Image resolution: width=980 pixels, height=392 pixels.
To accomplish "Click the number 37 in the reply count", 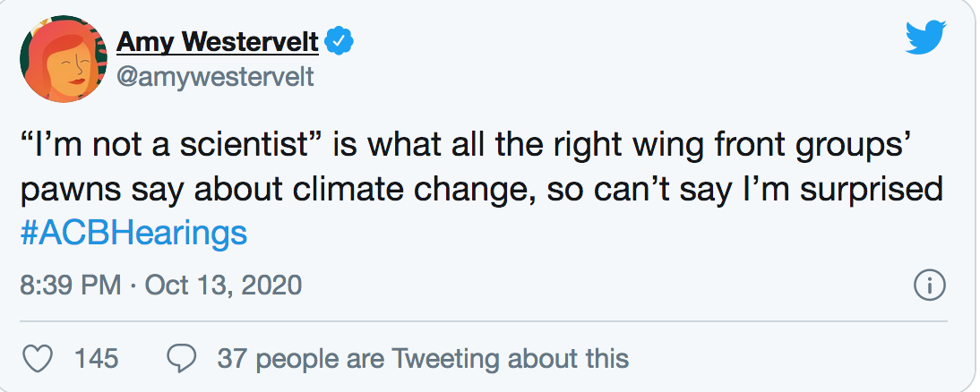I will [232, 359].
